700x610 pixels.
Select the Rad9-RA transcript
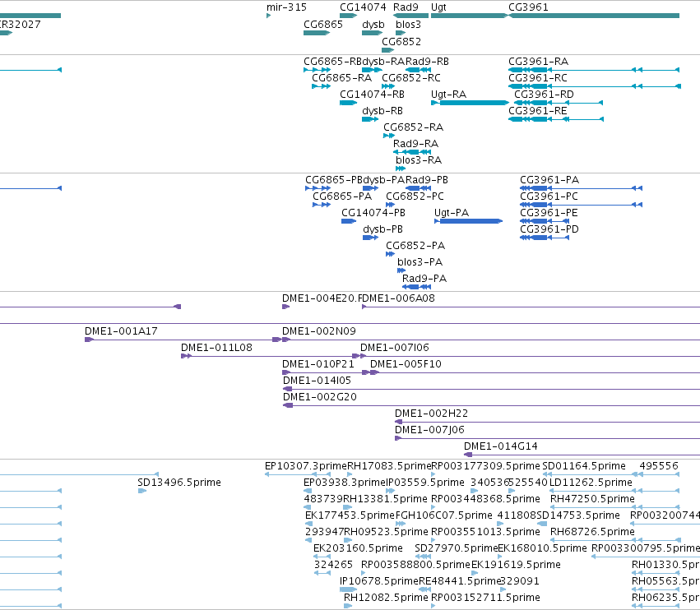point(415,144)
